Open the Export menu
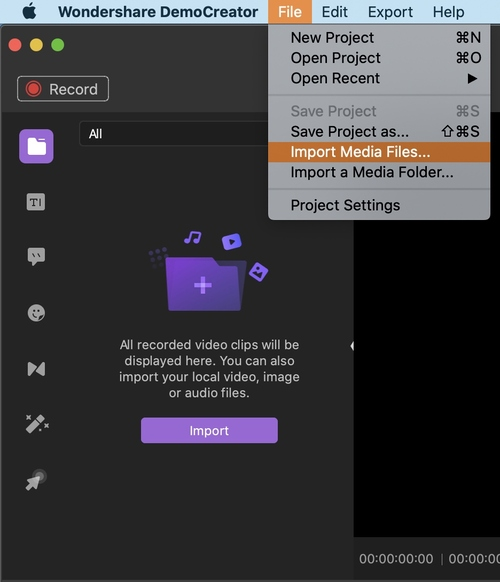The height and width of the screenshot is (582, 500). tap(390, 12)
